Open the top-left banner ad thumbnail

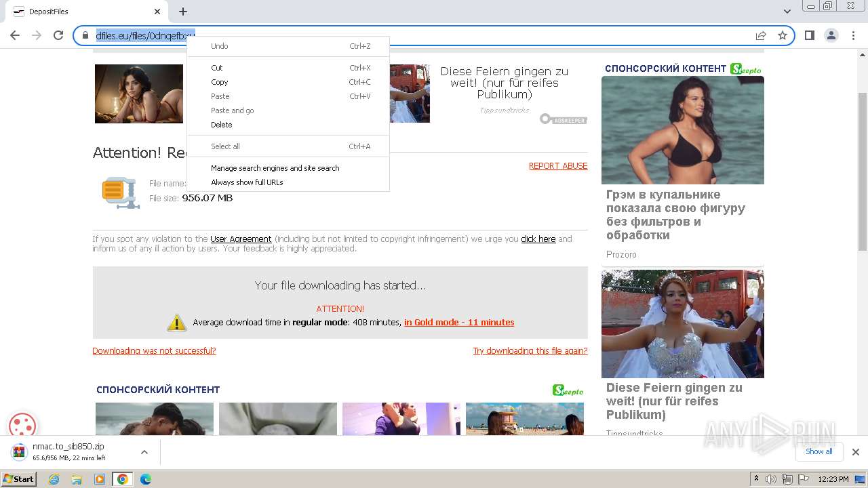(139, 94)
